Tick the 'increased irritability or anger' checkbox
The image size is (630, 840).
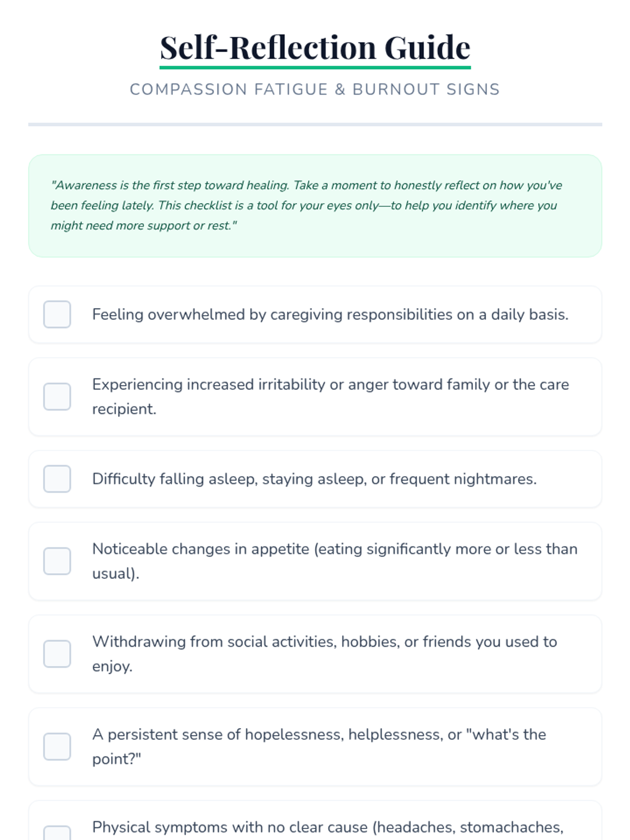57,396
